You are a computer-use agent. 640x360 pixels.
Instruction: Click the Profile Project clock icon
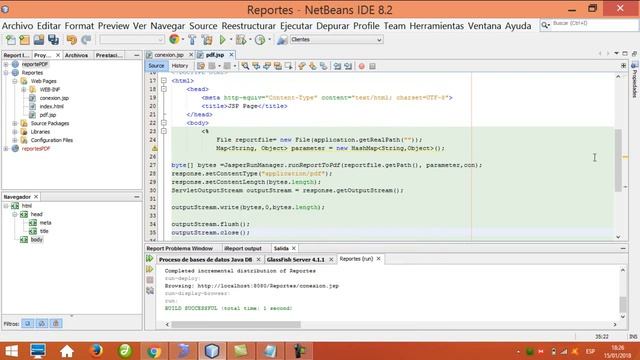point(260,40)
